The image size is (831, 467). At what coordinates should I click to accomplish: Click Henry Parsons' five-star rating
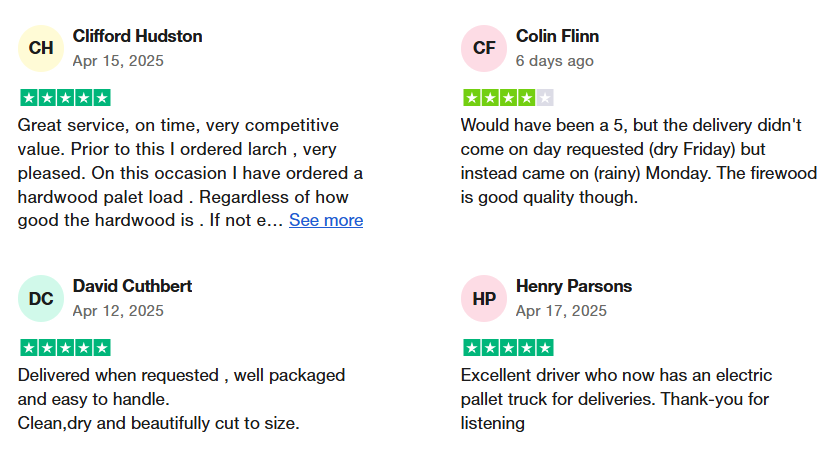(x=508, y=348)
